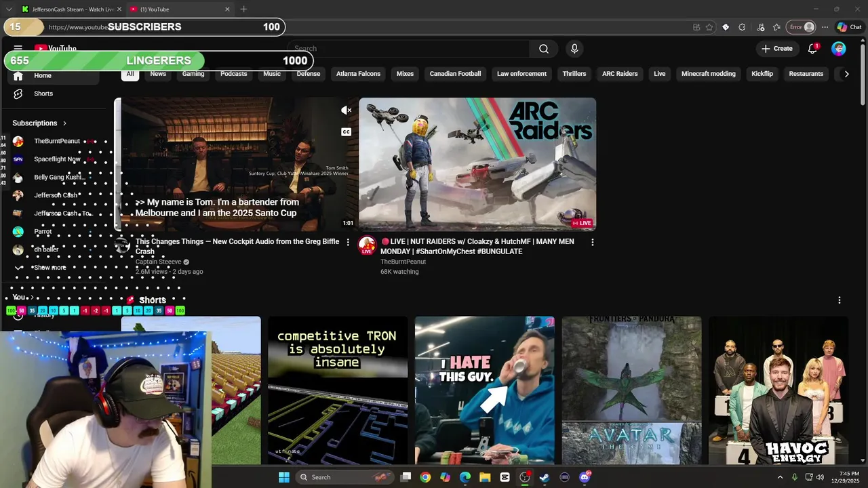This screenshot has height=488, width=868.
Task: Open the YouTube hamburger guide menu
Action: [x=18, y=48]
